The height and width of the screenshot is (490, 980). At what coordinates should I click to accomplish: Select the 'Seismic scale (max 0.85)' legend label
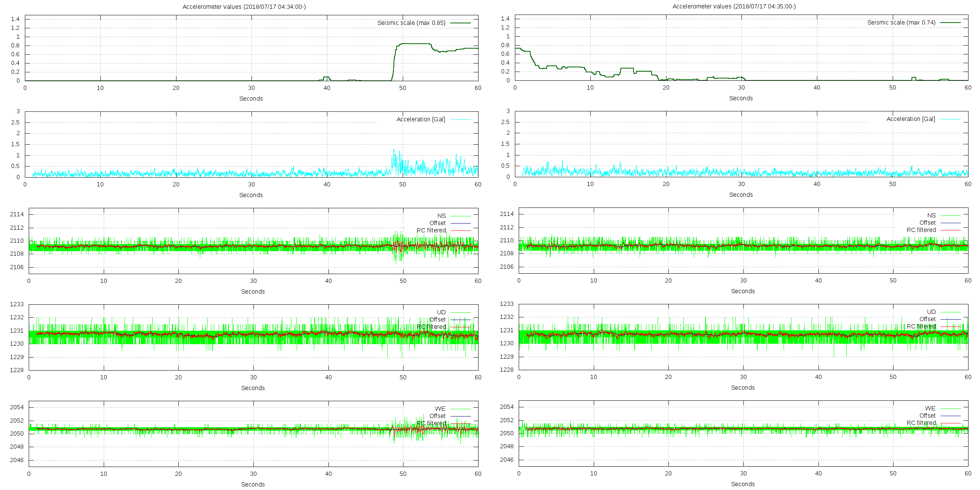tap(411, 23)
